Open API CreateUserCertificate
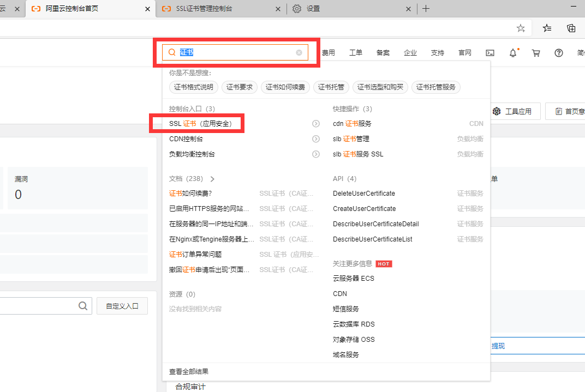Screen dimensions: 585x392 (x=364, y=209)
